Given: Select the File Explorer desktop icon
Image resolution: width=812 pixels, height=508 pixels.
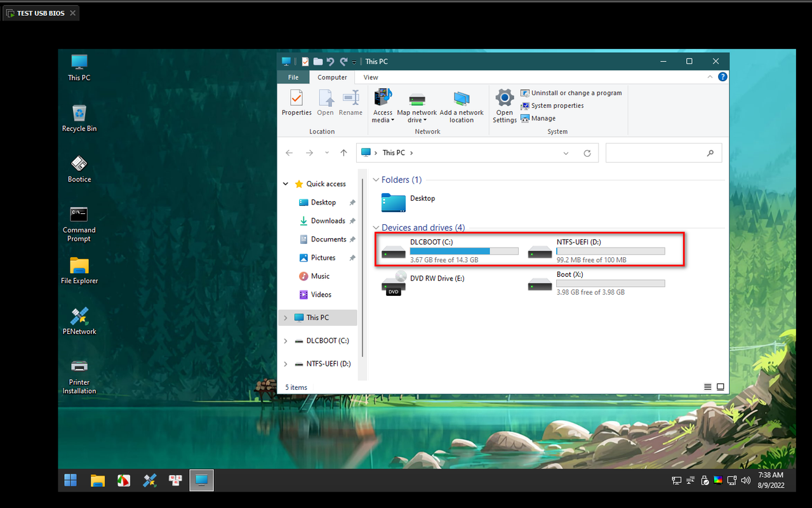Looking at the screenshot, I should (x=79, y=271).
